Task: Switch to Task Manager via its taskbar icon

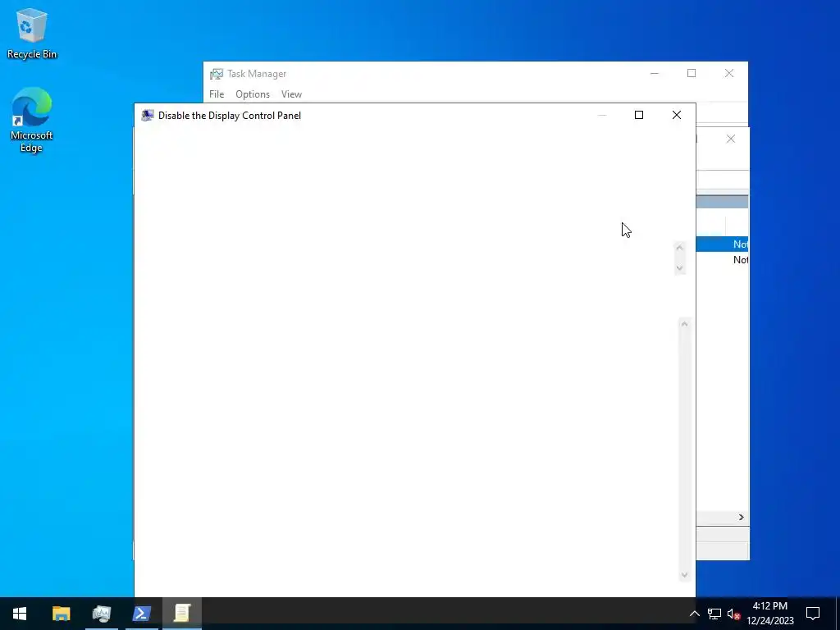Action: 101,614
